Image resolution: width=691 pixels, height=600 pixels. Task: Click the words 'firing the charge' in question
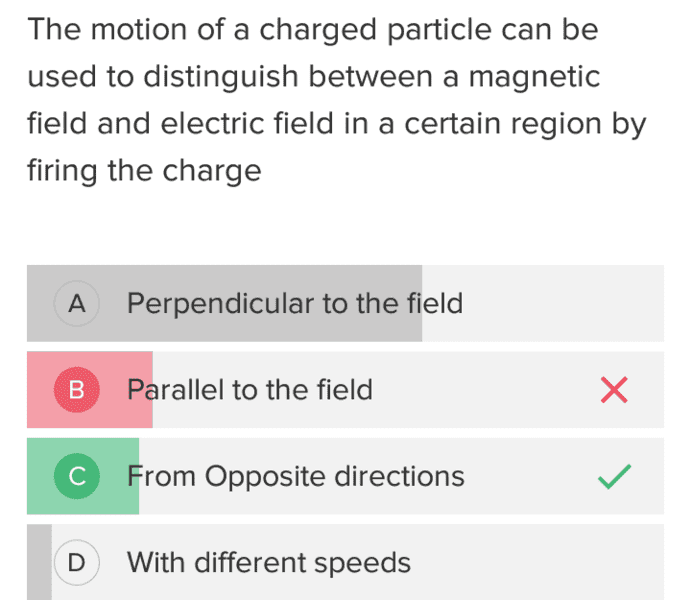click(145, 171)
